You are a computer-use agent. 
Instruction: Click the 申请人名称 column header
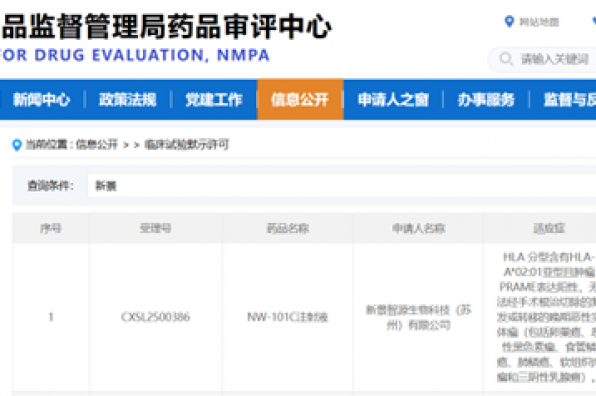[418, 228]
